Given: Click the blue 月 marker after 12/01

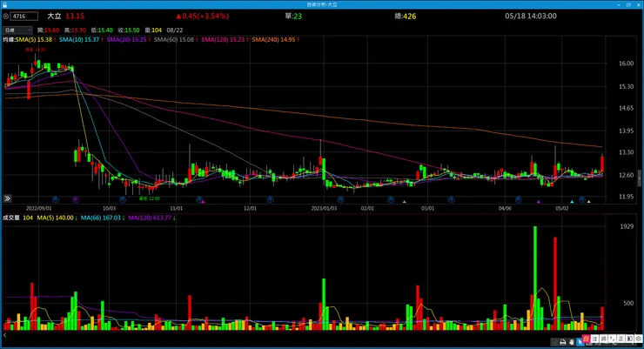Looking at the screenshot, I should 270,199.
